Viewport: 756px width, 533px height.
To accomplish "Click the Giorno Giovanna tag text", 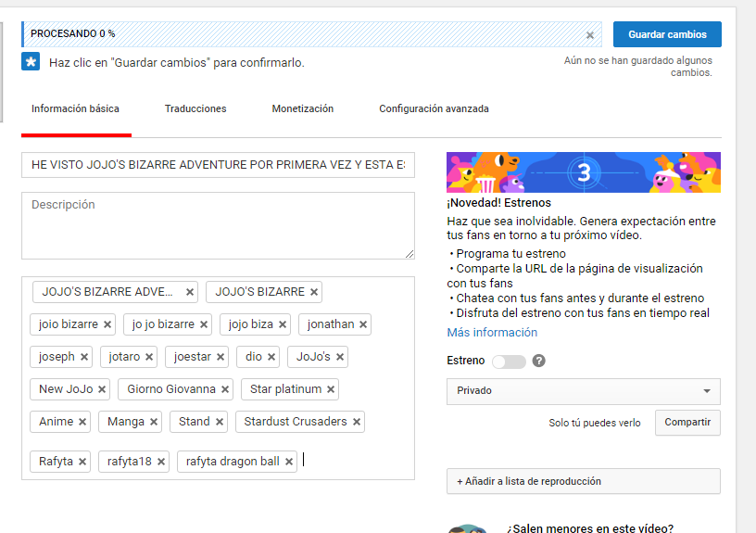I will 171,389.
